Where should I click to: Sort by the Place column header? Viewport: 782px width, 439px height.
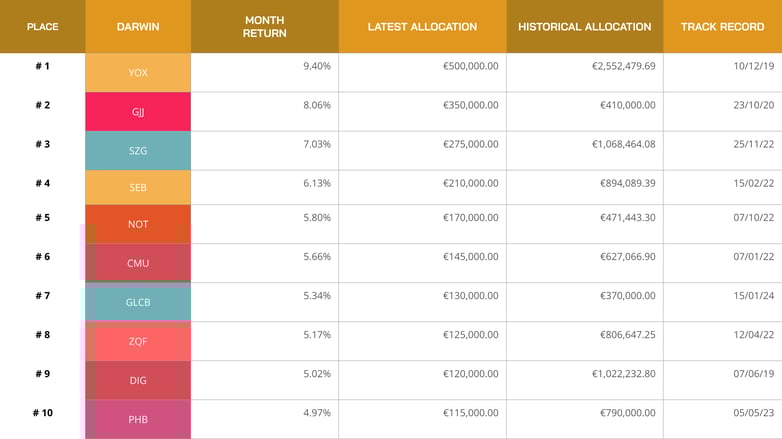(42, 27)
